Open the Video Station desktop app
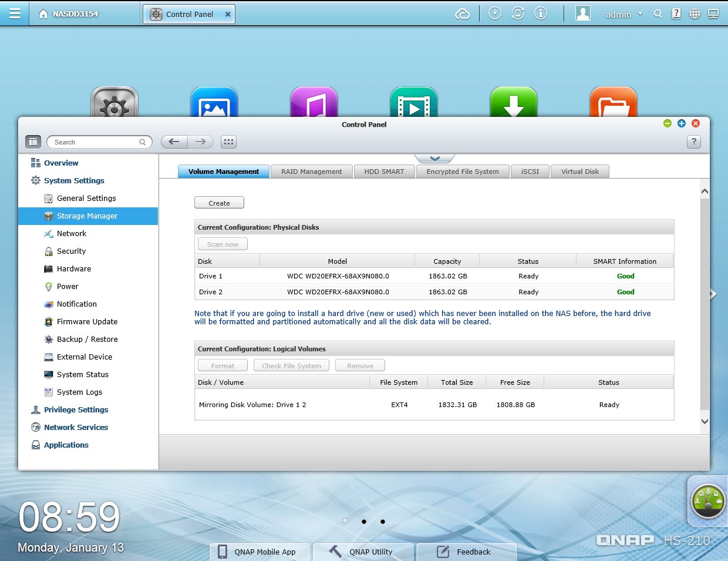The width and height of the screenshot is (728, 561). pyautogui.click(x=414, y=102)
